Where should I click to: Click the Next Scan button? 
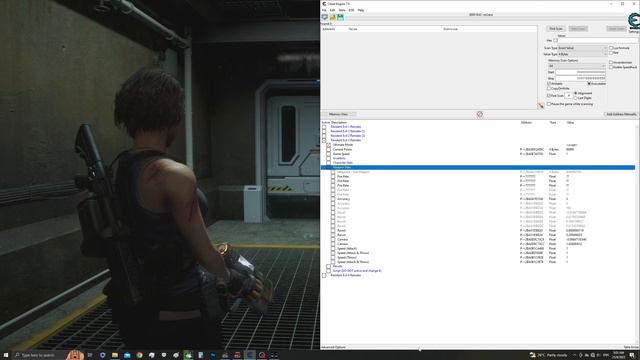click(x=578, y=29)
